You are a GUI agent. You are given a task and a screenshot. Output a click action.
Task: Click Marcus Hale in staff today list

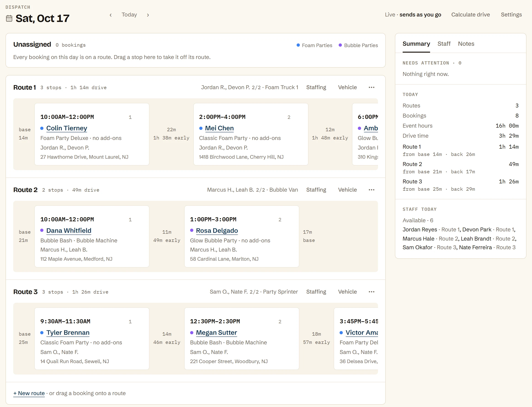click(418, 239)
